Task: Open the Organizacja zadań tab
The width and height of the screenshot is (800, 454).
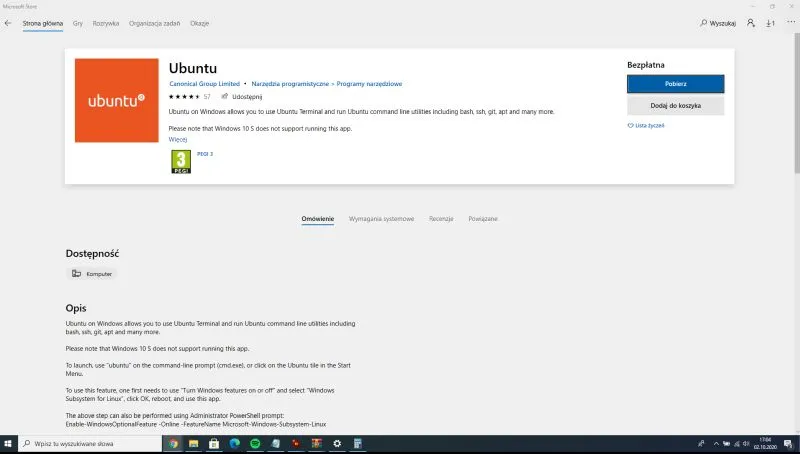Action: (x=155, y=23)
